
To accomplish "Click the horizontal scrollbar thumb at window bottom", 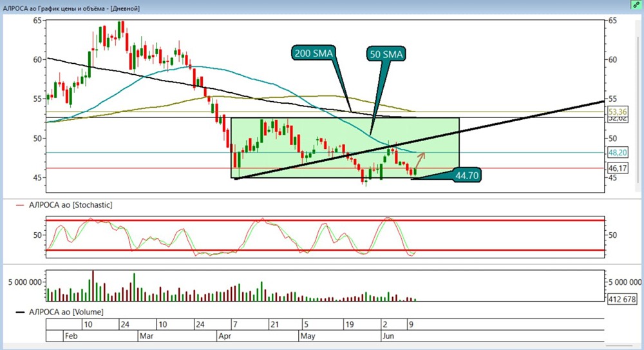I will click(619, 346).
